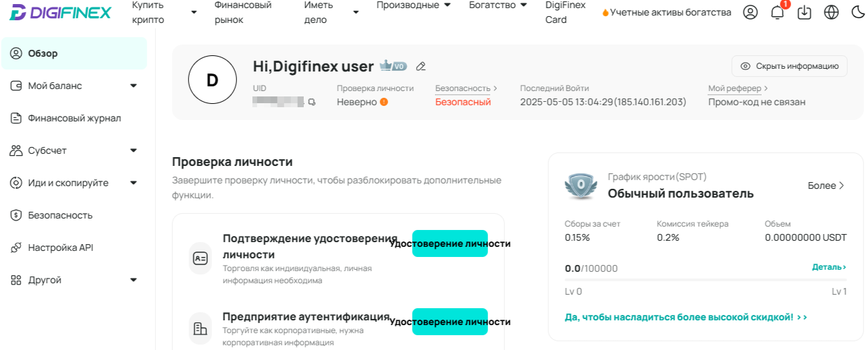868x350 pixels.
Task: Expand Мой баланс sidebar arrow
Action: click(x=133, y=86)
